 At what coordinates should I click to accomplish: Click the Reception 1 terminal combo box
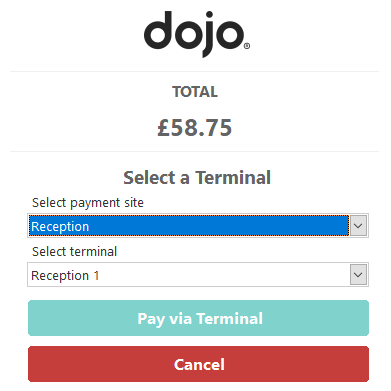(198, 275)
